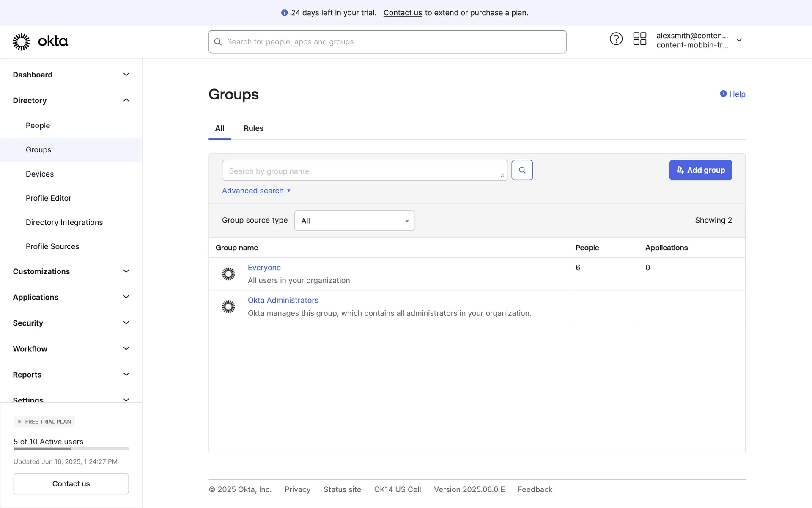812x508 pixels.
Task: Click the Add group button
Action: tap(700, 170)
